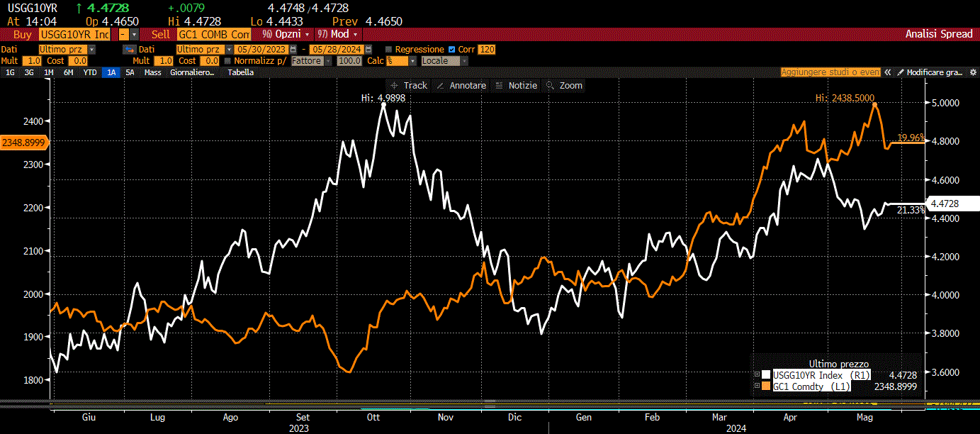Click the Analisi Spread title
Image resolution: width=980 pixels, height=434 pixels.
[x=939, y=34]
